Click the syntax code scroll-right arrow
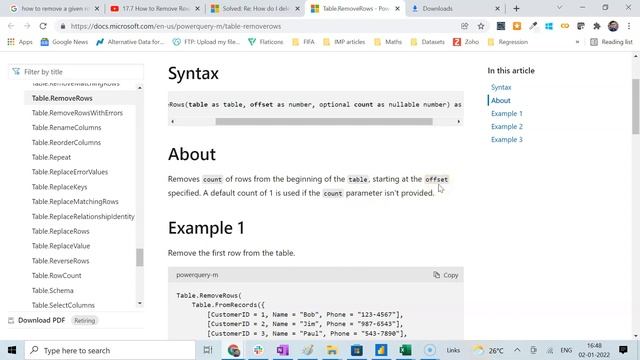The width and height of the screenshot is (640, 360). pos(459,121)
